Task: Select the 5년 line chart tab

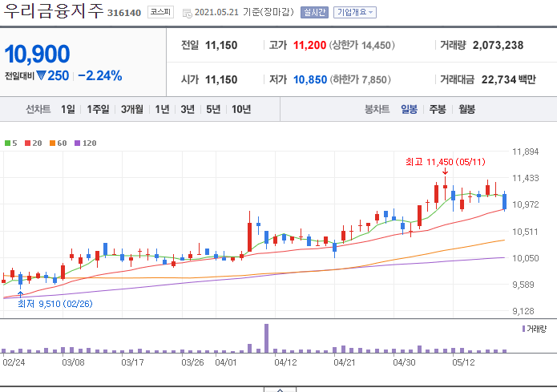Action: pos(213,109)
